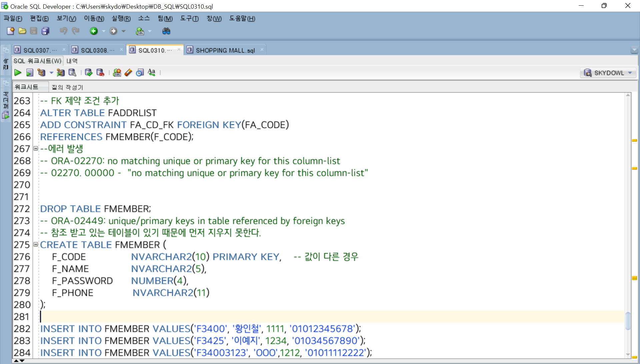Collapse the CREATE TABLE block at line 275

36,244
